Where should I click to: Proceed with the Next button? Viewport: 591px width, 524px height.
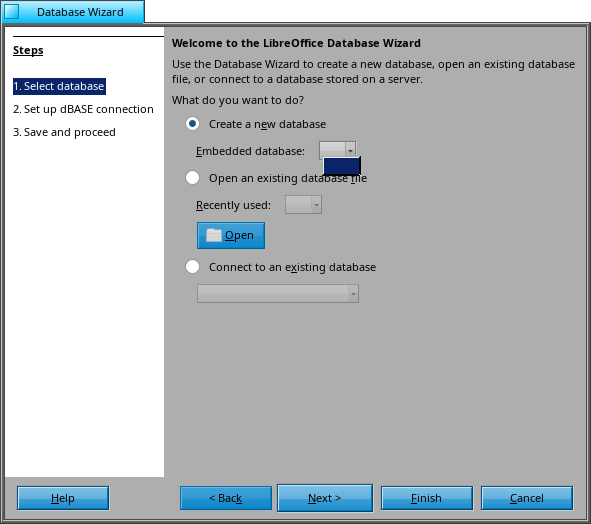point(325,498)
